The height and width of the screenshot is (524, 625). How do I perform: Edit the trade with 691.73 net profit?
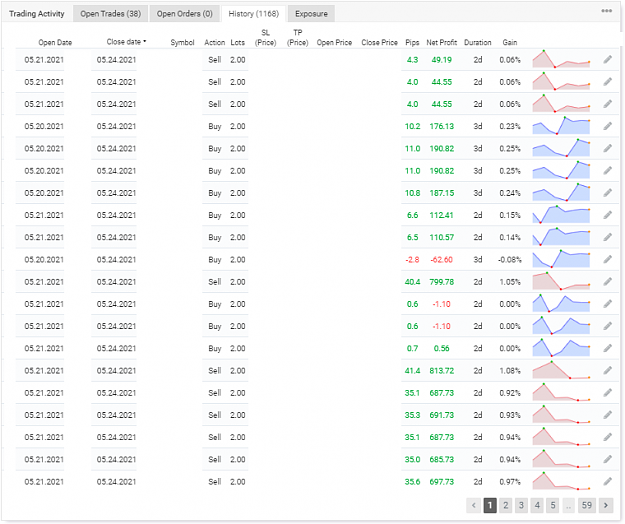coord(607,415)
